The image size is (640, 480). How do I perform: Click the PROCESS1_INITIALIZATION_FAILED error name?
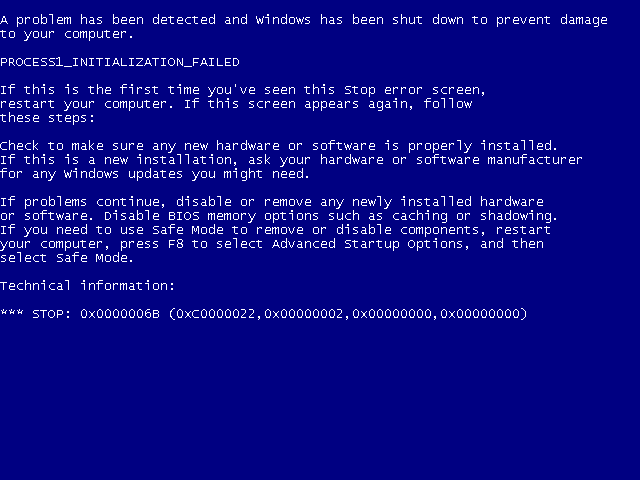click(x=120, y=62)
